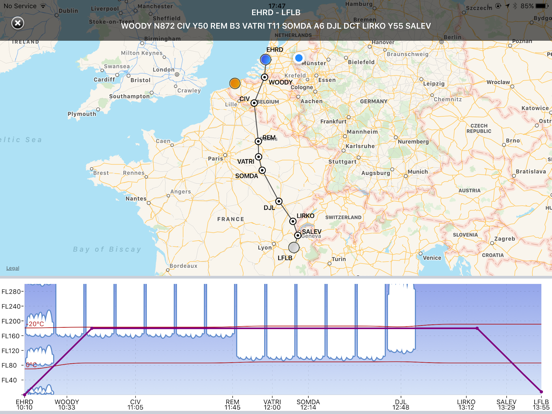Click the SWITZERLAND country label on map
The width and height of the screenshot is (552, 414).
[x=343, y=217]
